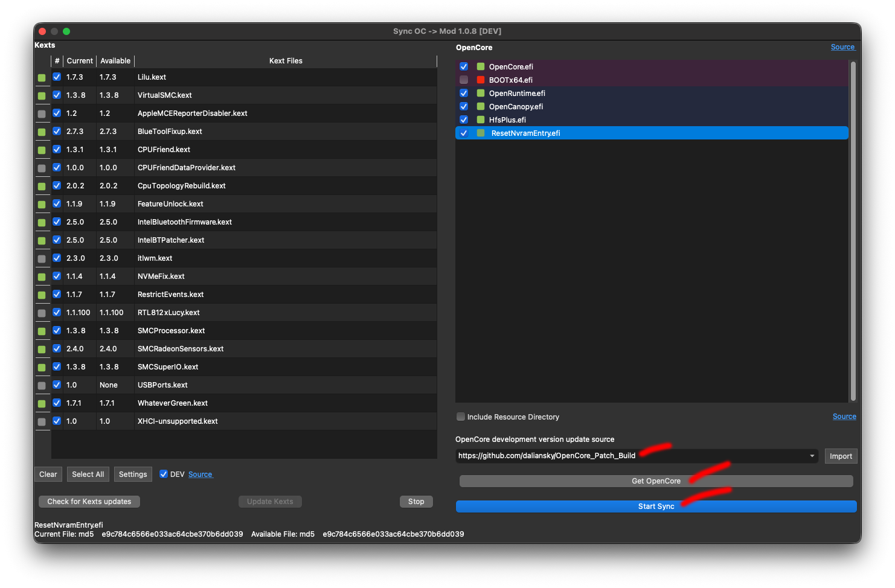Click the gray status square for AppleMCEReporterDisabler.kext
The height and width of the screenshot is (588, 895).
[42, 114]
